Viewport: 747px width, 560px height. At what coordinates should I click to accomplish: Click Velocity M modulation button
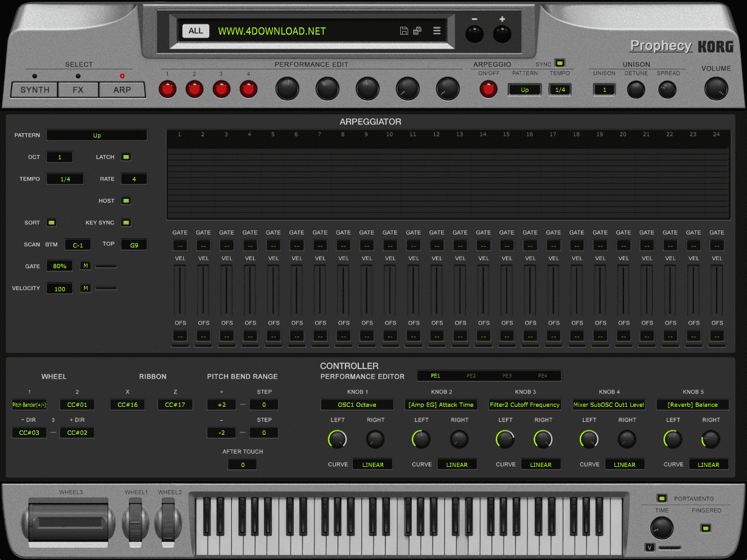(x=86, y=288)
